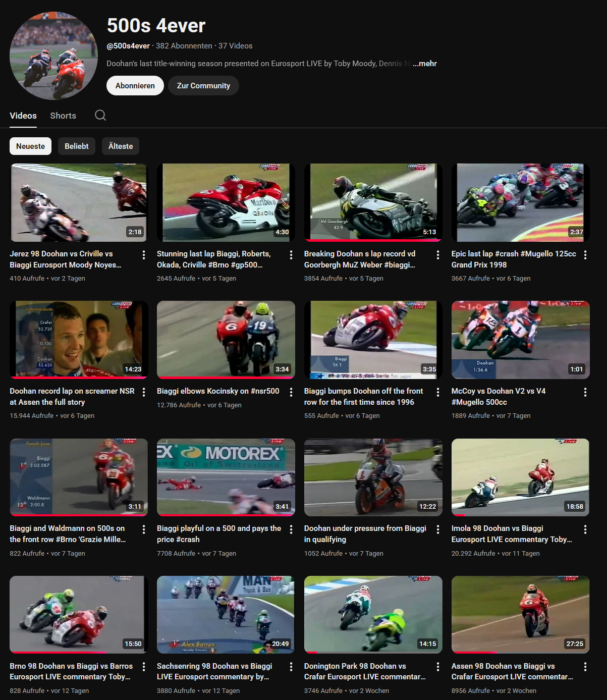Open Breaking Doohan s lap record title
607x700 pixels.
(x=360, y=259)
